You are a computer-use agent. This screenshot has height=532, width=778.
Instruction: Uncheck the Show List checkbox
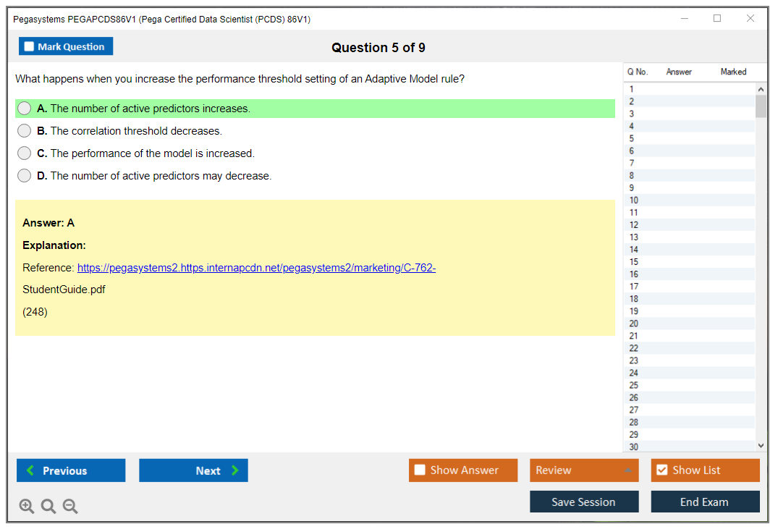661,470
